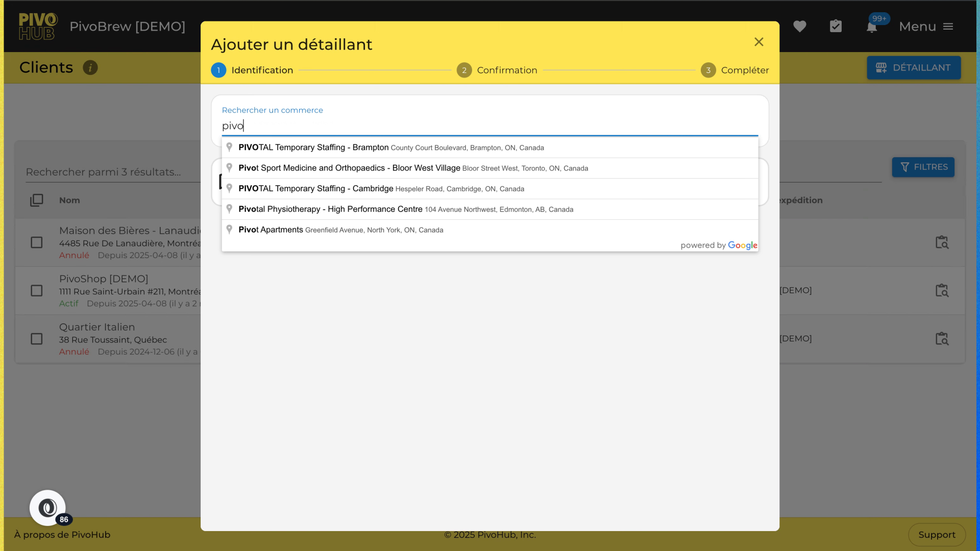Screen dimensions: 980x551
Task: Click the floating chat widget icon
Action: [x=47, y=508]
